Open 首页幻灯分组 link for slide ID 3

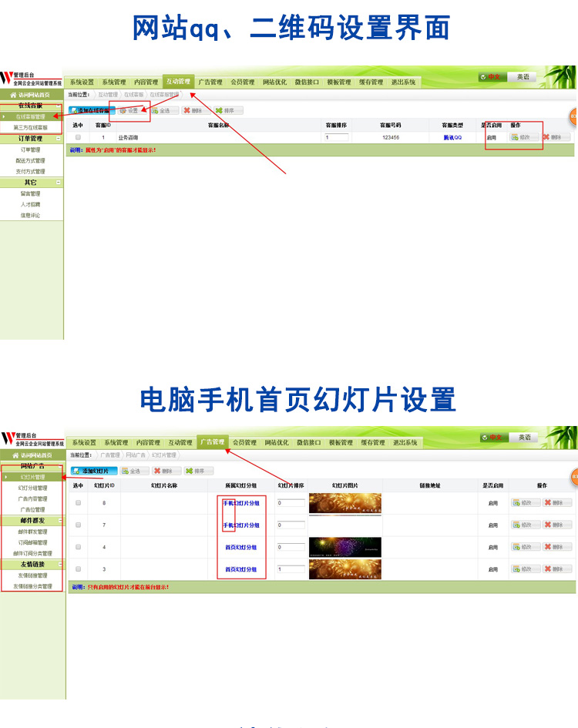pyautogui.click(x=241, y=569)
